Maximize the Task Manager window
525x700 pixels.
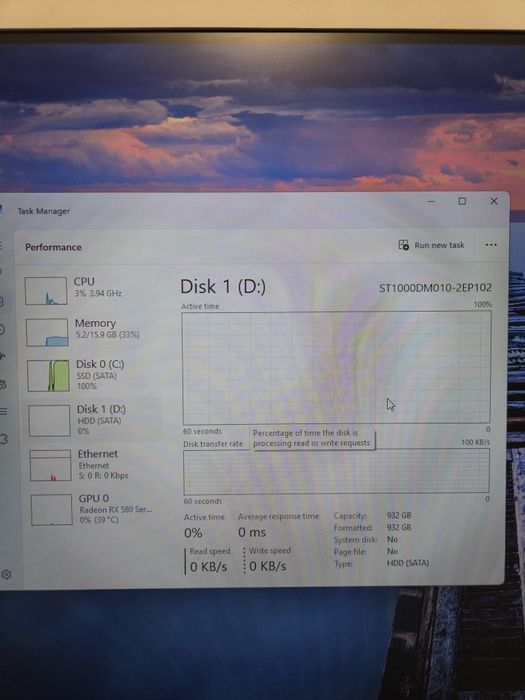point(462,201)
